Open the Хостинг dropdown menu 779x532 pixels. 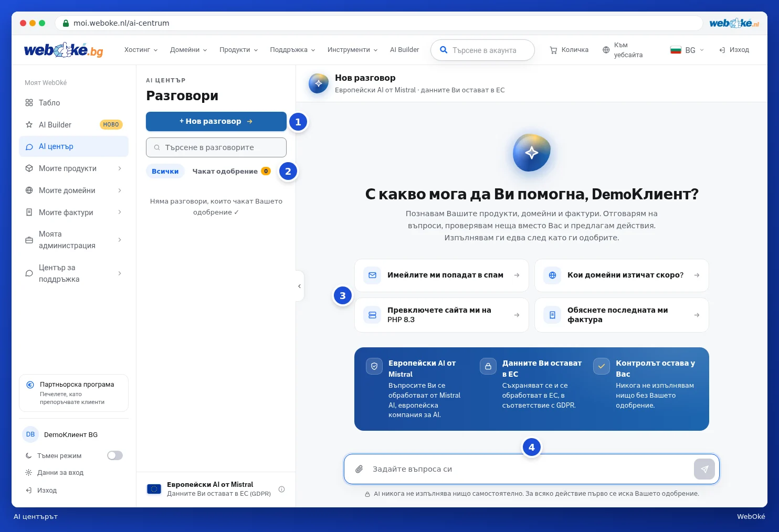click(141, 50)
